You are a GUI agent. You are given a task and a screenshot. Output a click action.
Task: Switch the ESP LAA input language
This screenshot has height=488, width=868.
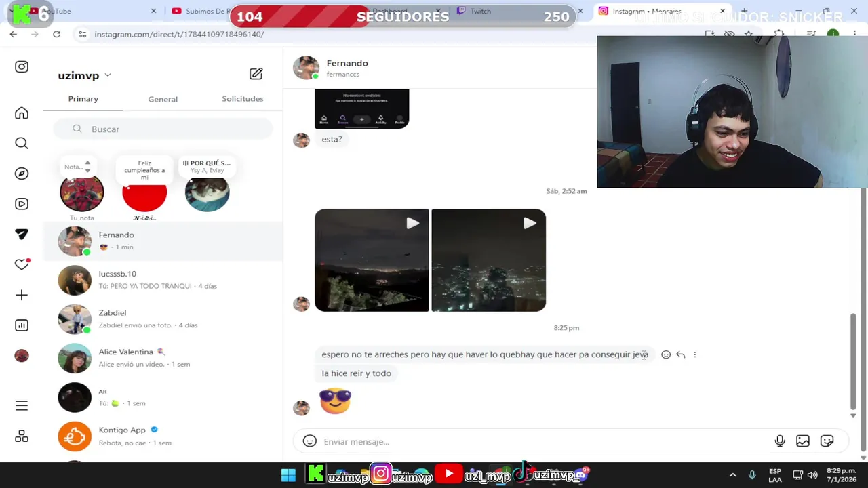(775, 475)
